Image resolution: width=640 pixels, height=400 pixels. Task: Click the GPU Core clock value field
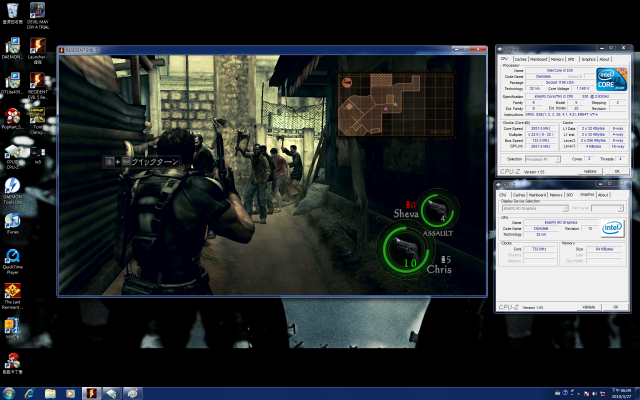pyautogui.click(x=539, y=249)
